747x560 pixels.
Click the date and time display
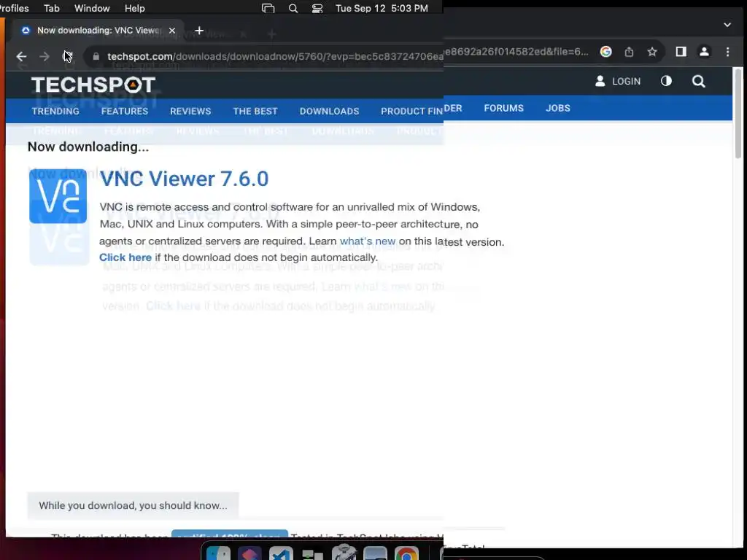tap(382, 8)
